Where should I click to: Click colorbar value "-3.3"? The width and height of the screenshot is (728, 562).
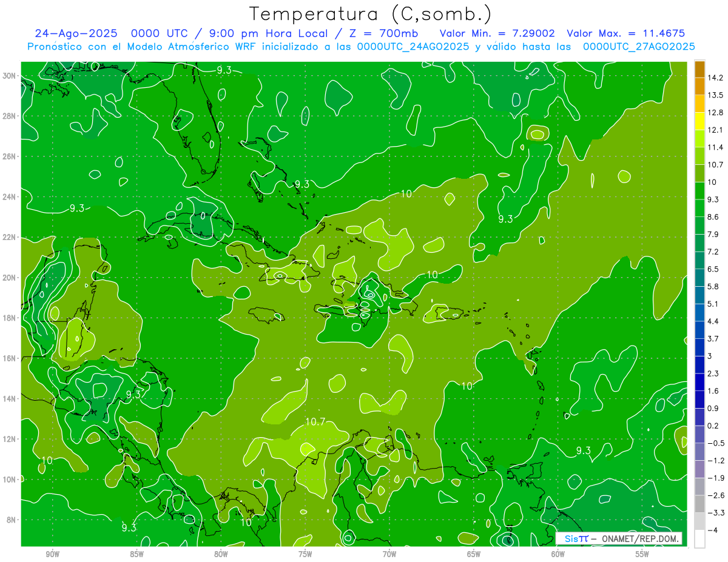pyautogui.click(x=715, y=512)
